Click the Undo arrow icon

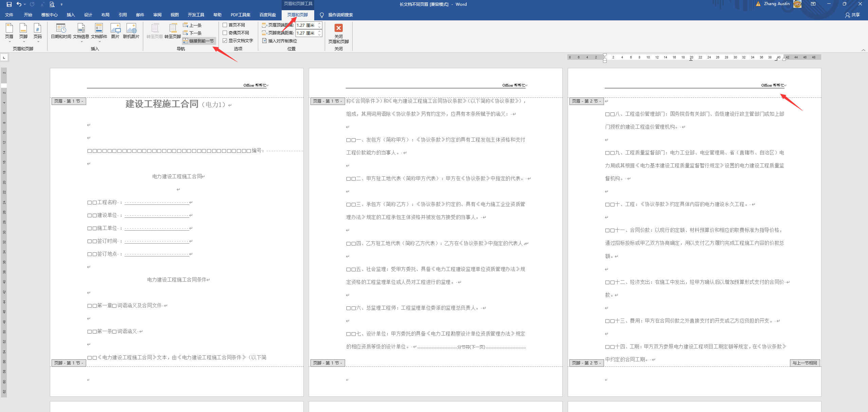coord(19,4)
